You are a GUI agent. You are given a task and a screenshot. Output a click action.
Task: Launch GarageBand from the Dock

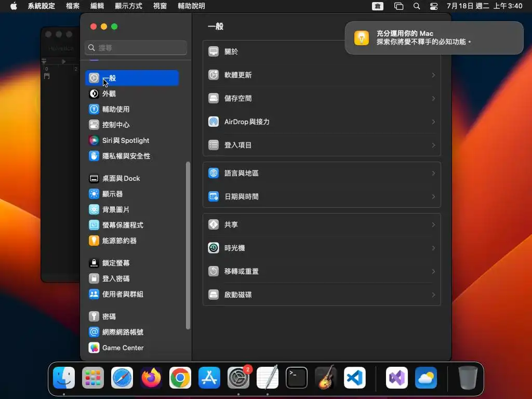coord(326,378)
